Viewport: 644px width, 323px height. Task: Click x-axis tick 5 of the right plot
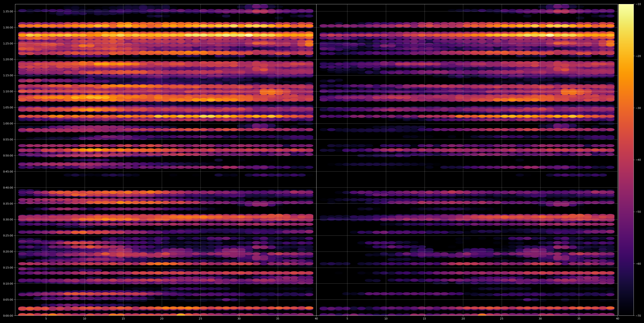coord(347,319)
